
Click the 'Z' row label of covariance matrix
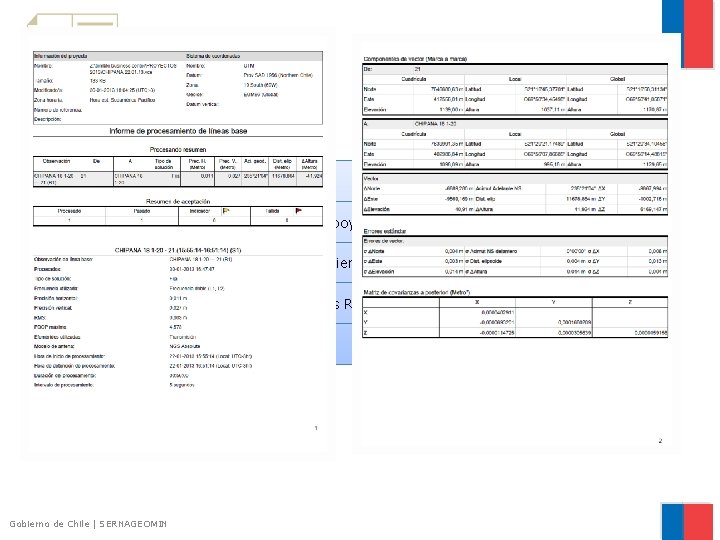(x=366, y=332)
